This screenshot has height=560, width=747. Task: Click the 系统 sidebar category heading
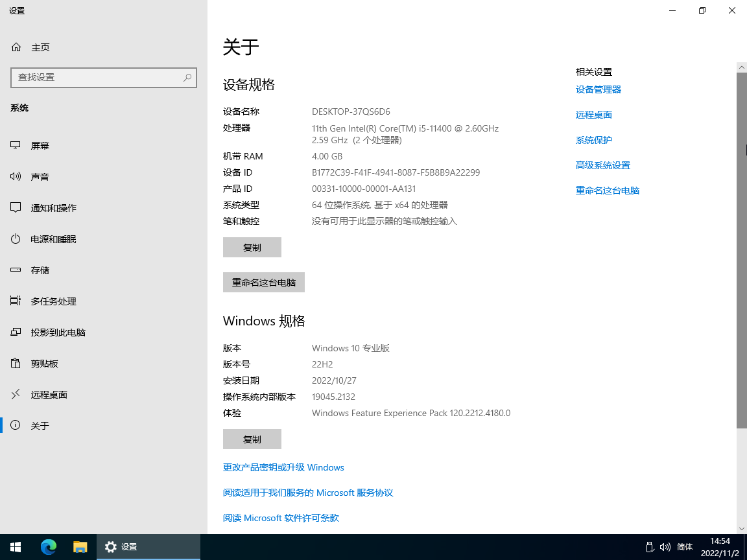click(19, 108)
